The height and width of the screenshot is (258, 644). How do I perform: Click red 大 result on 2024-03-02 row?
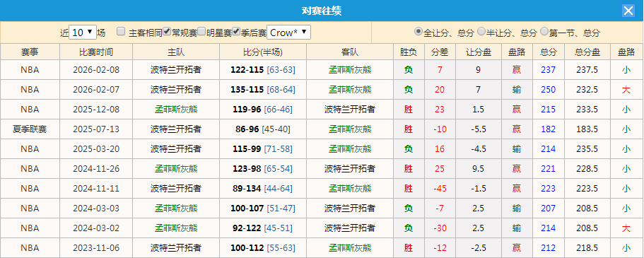(x=626, y=228)
